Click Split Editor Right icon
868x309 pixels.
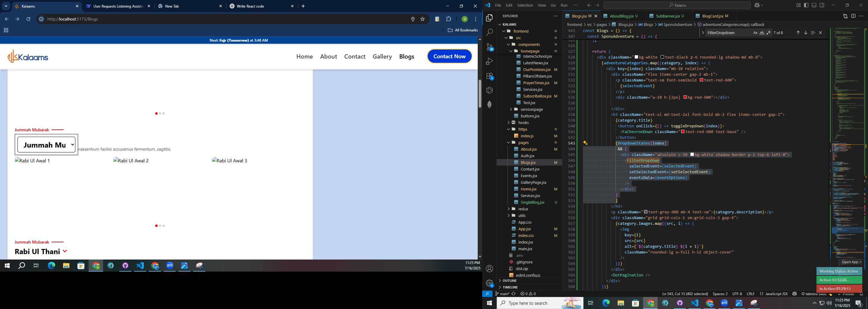point(853,16)
